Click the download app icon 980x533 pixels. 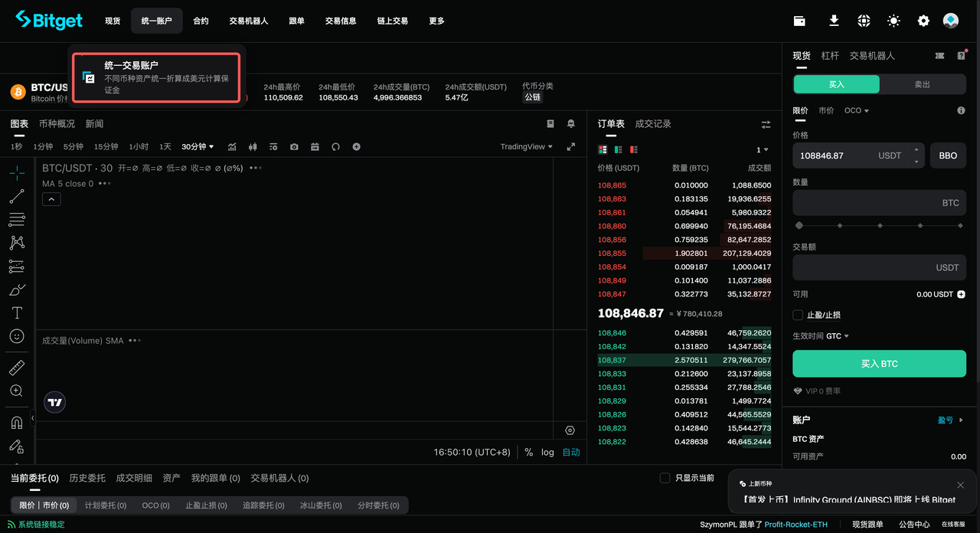point(835,21)
